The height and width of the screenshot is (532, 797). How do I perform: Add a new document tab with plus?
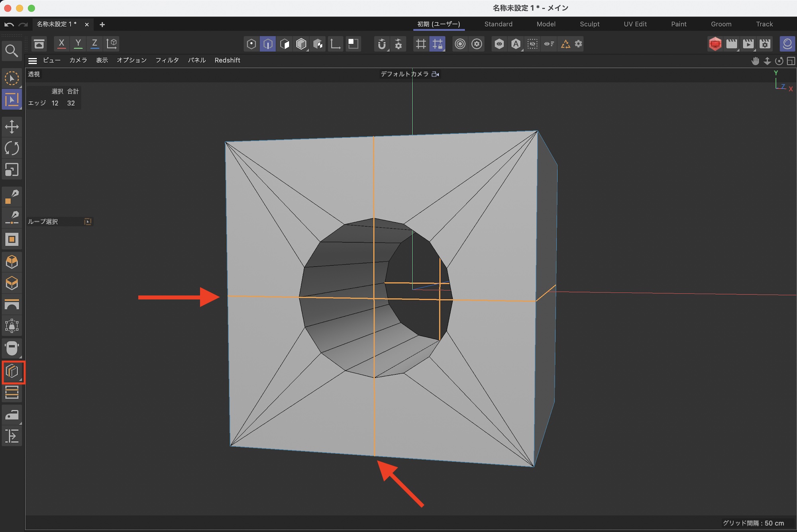(x=102, y=25)
